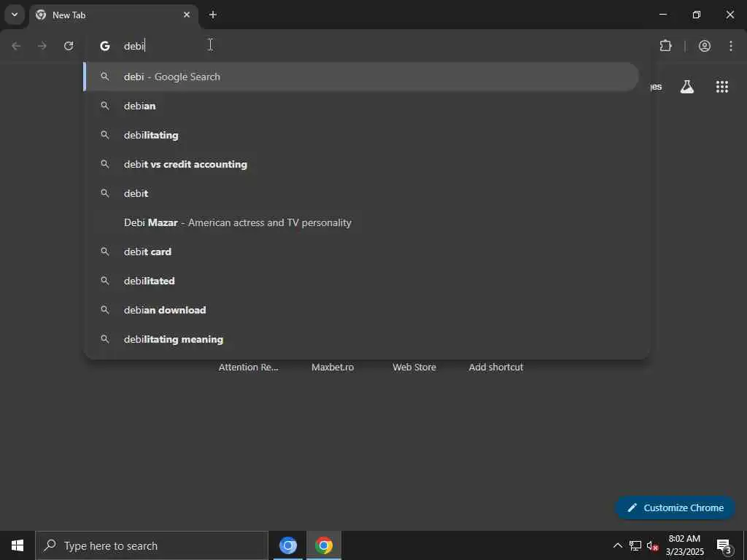The image size is (747, 560).
Task: Click search icon beside debian download
Action: tap(105, 310)
